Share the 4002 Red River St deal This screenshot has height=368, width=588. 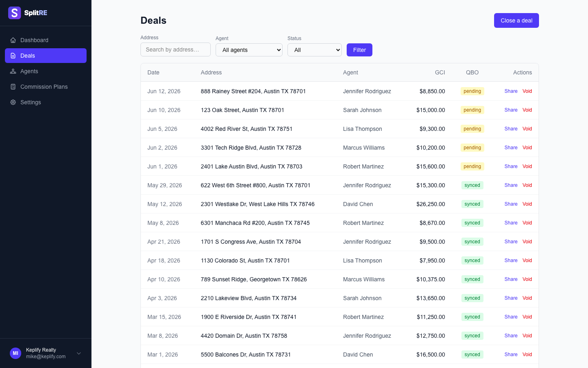point(511,129)
